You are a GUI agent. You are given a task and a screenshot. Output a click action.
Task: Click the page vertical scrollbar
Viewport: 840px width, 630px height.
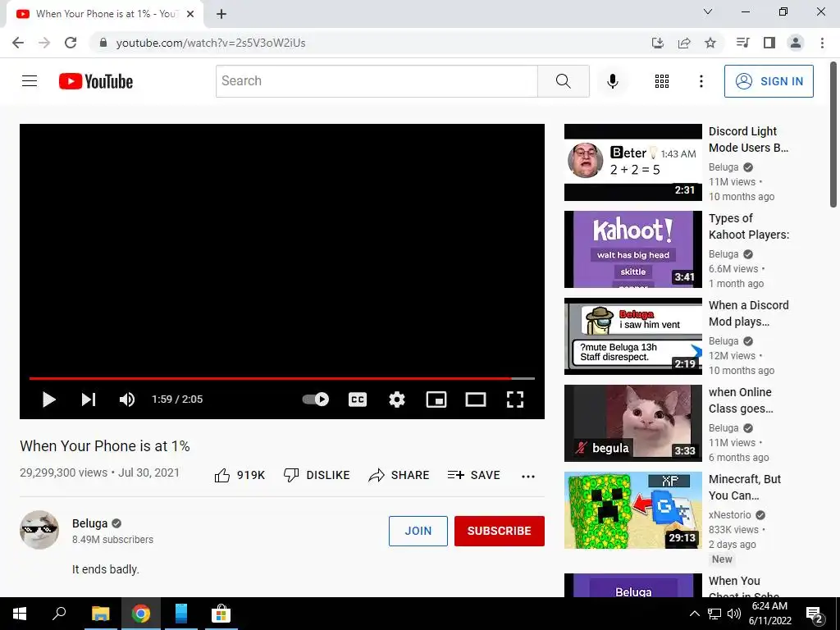(833, 134)
